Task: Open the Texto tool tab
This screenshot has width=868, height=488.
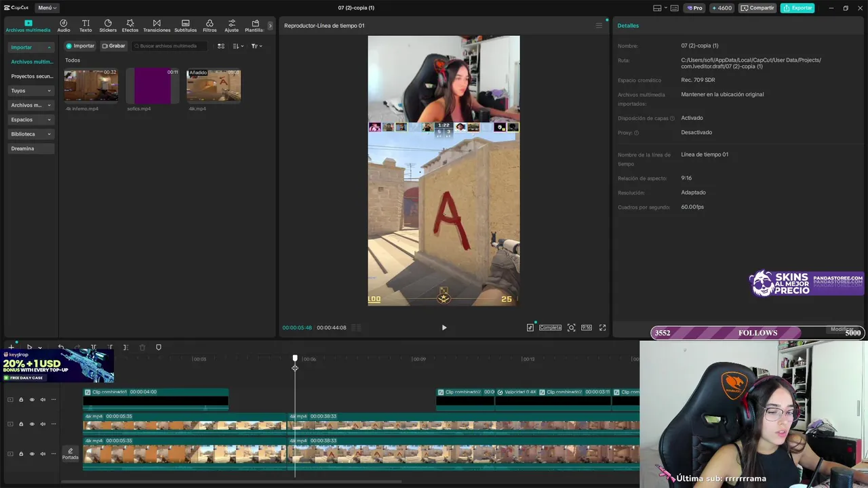Action: tap(85, 26)
